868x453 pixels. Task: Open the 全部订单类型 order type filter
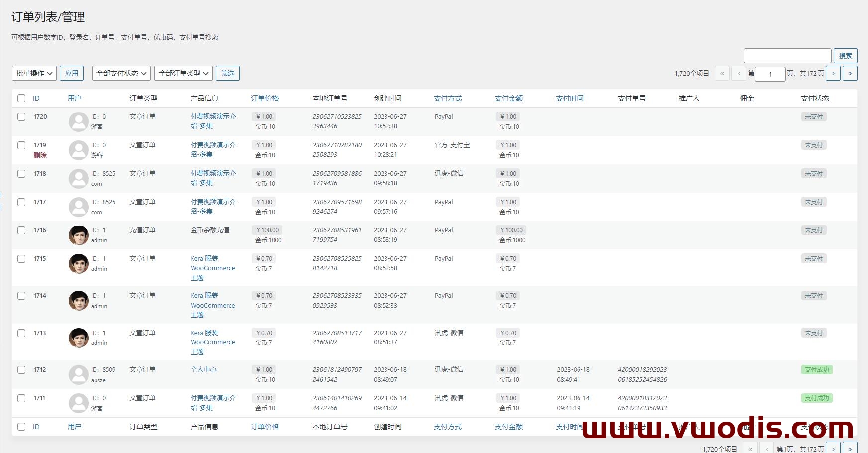(x=183, y=73)
